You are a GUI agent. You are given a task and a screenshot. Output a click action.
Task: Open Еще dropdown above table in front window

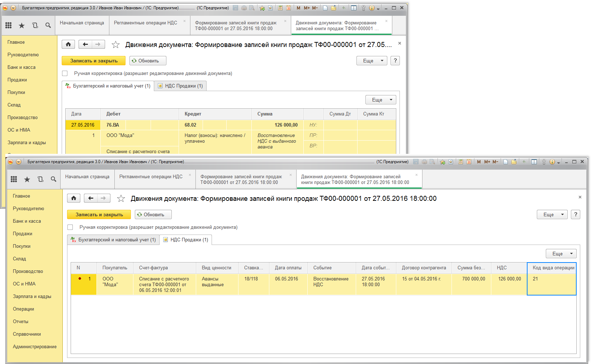pos(561,254)
